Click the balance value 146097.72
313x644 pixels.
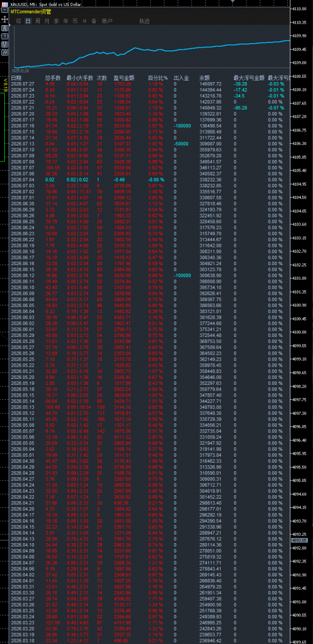coord(210,84)
